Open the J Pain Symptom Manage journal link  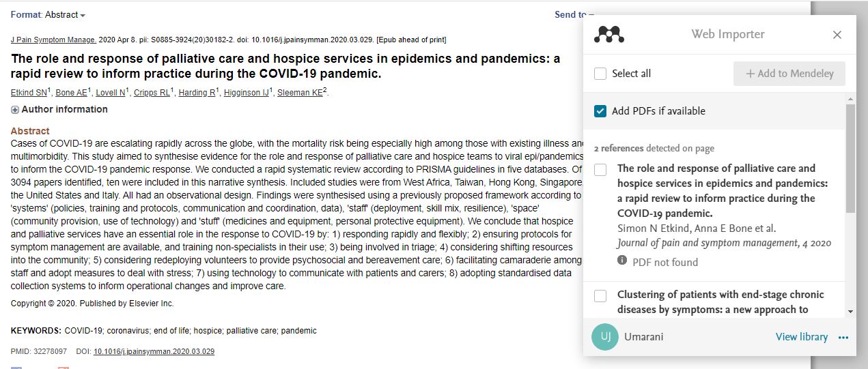coord(53,40)
